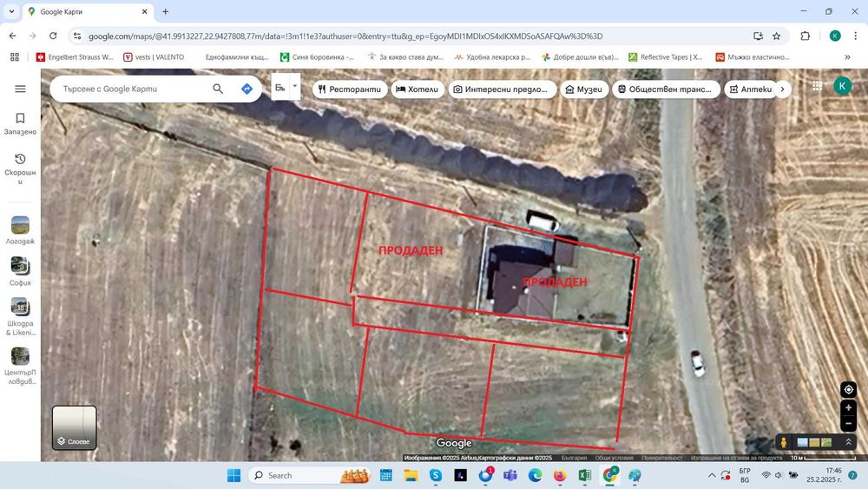Viewport: 868px width, 489px height.
Task: Open the Слоеве layers switcher
Action: point(74,427)
